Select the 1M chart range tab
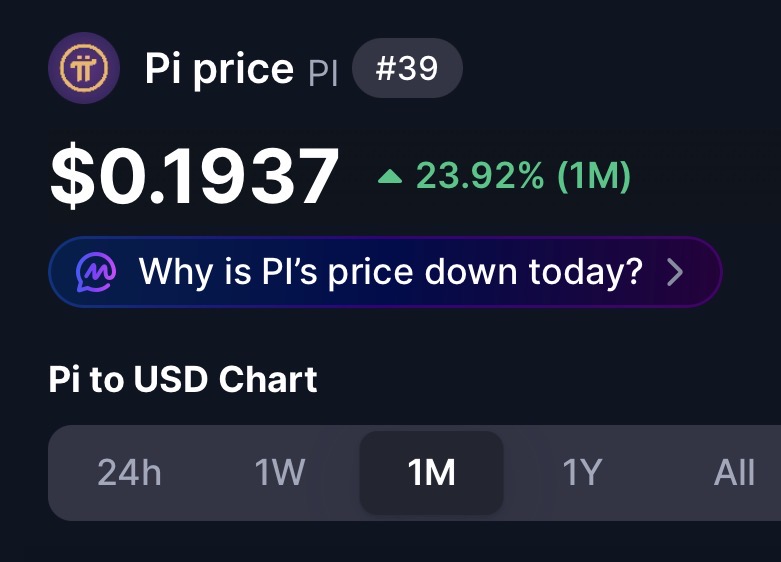 click(x=431, y=473)
